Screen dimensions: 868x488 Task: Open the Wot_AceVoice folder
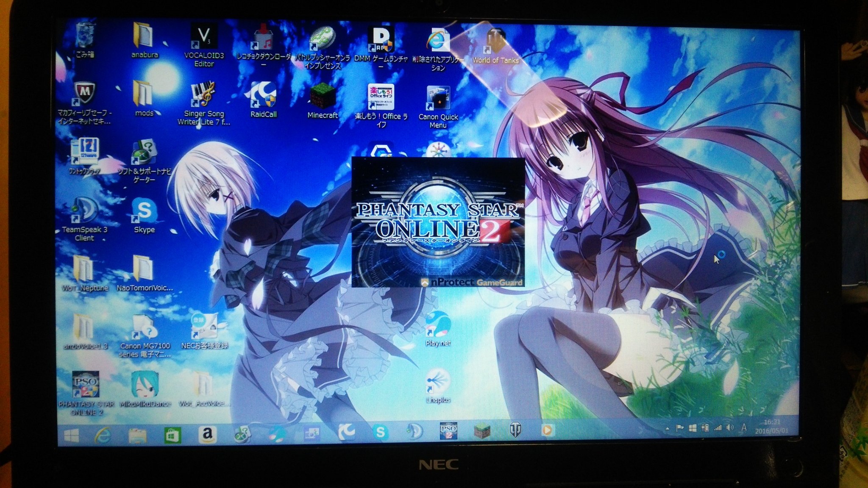(x=204, y=389)
